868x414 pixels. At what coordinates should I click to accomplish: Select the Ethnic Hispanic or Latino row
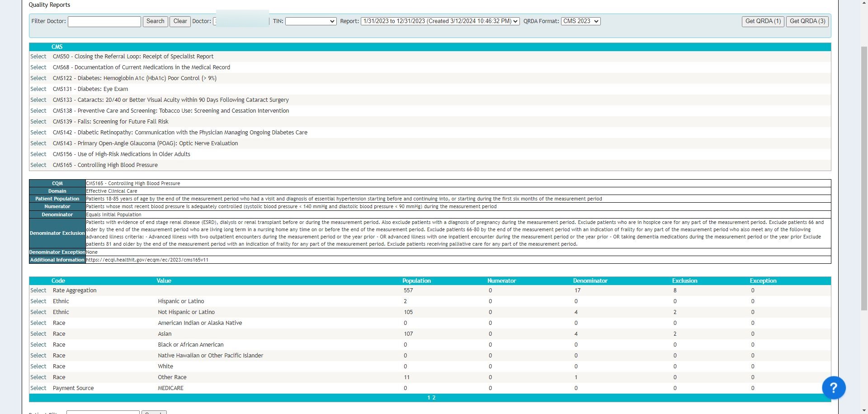click(x=38, y=301)
